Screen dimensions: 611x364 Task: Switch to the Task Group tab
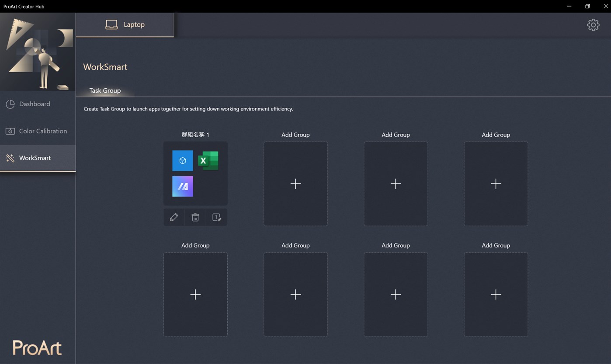(x=105, y=90)
